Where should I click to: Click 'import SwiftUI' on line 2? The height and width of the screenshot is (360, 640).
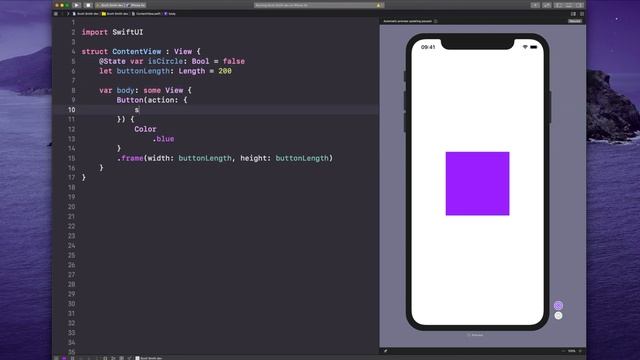[112, 32]
